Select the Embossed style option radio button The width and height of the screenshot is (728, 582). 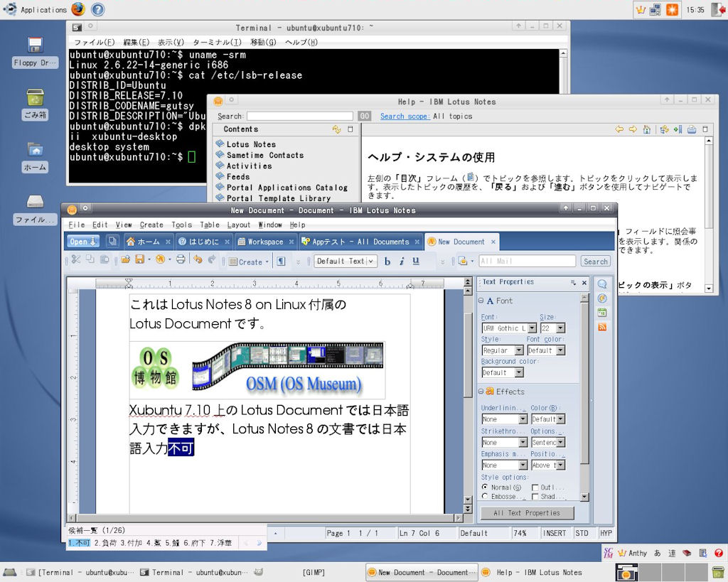pyautogui.click(x=485, y=496)
